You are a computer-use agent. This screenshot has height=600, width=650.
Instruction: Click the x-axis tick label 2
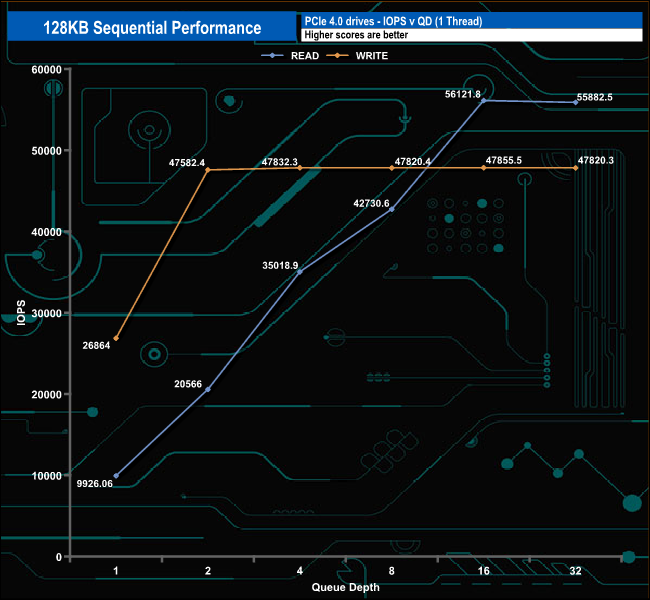208,571
